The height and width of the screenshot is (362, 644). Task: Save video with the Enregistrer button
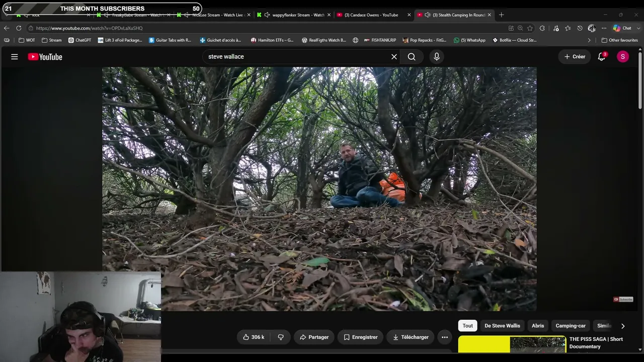360,337
